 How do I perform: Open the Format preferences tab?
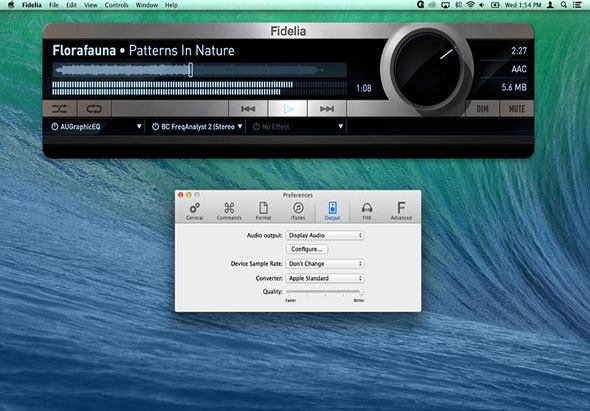click(x=263, y=211)
